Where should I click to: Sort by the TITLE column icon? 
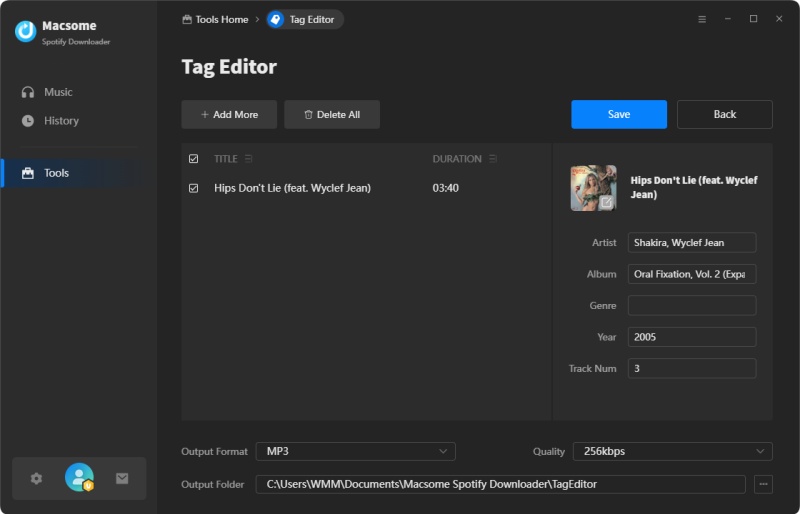coord(248,159)
